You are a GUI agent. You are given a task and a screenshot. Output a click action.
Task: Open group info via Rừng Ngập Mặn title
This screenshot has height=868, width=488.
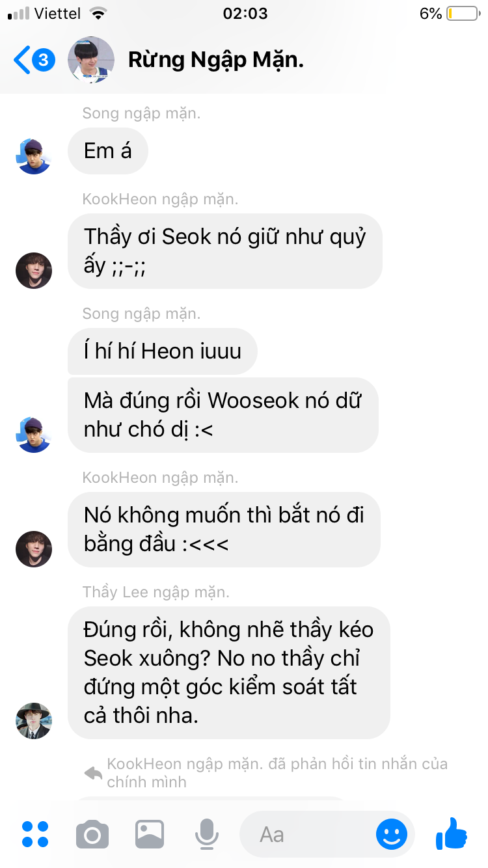[x=216, y=60]
